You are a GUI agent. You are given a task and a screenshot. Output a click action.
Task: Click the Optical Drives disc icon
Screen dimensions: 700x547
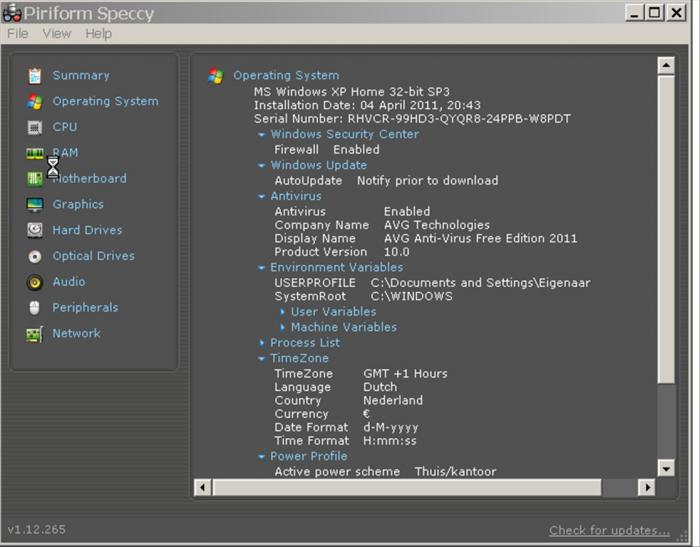(x=35, y=256)
